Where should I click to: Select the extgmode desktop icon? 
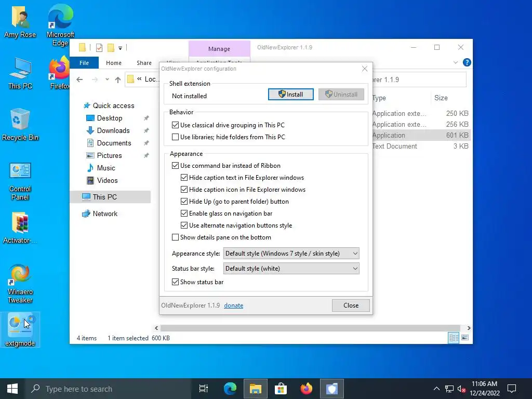click(20, 330)
